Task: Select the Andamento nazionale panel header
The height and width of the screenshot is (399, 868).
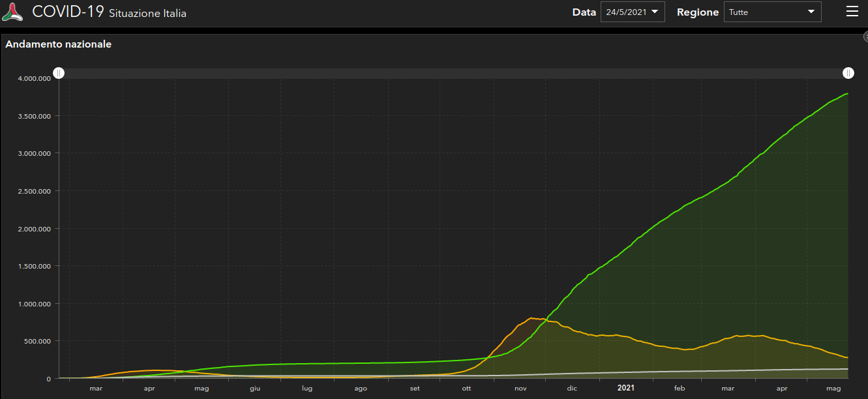Action: tap(59, 44)
